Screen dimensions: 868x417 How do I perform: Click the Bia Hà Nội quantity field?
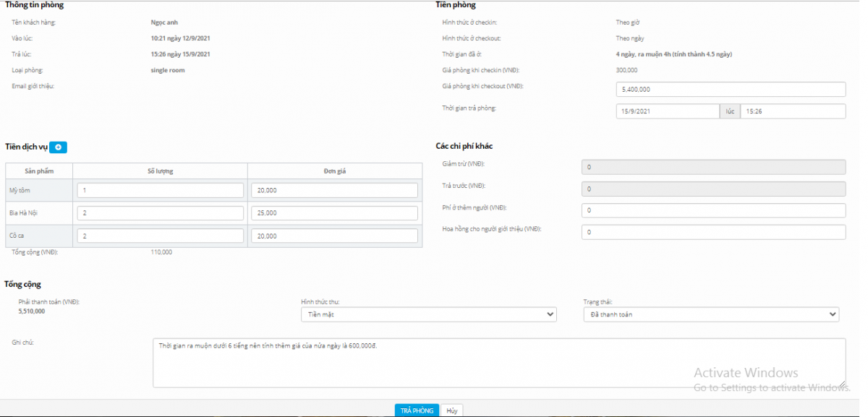click(160, 213)
